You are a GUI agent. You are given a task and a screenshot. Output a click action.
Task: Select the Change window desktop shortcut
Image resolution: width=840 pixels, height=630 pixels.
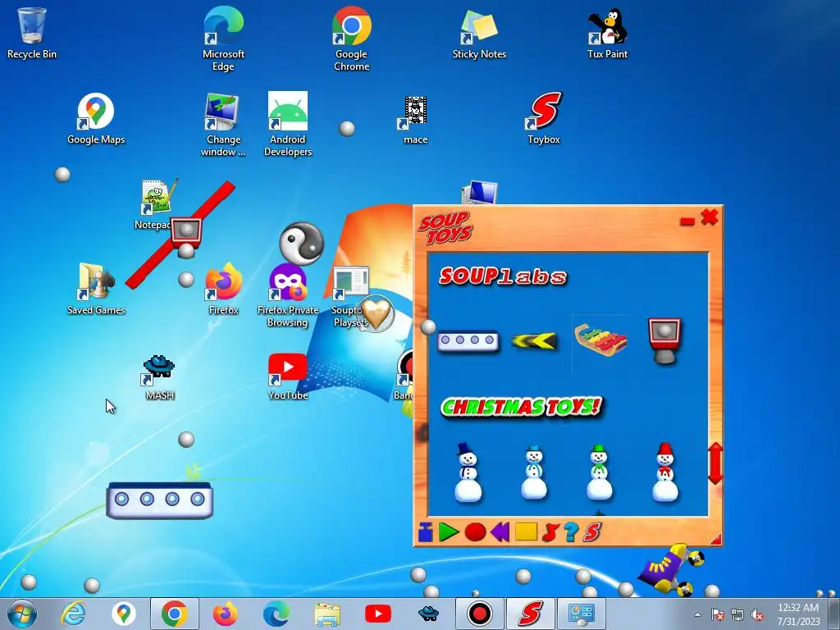[x=223, y=125]
